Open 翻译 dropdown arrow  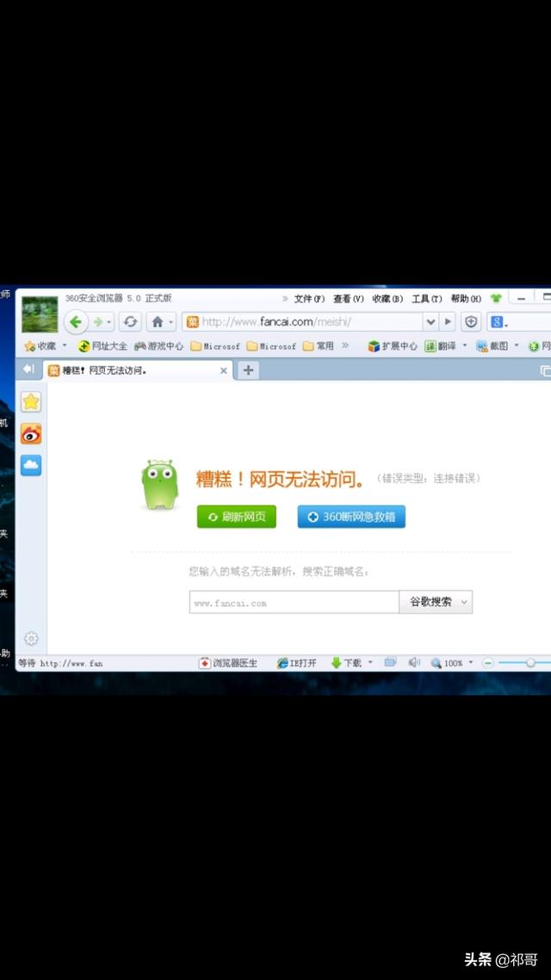click(x=465, y=345)
